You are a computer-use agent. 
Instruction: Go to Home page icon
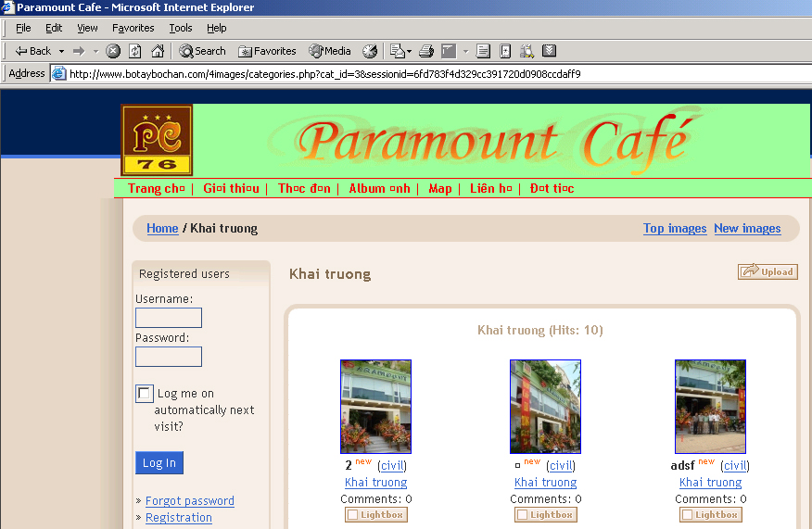click(x=158, y=51)
